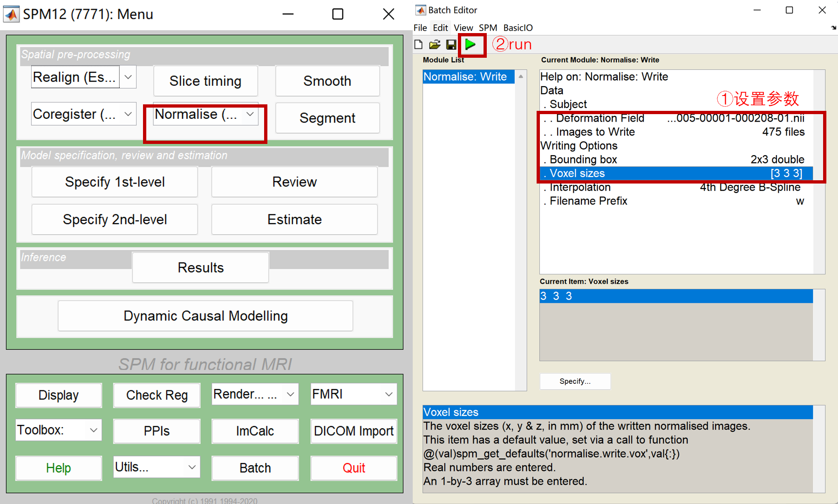Click the Voxel sizes help heading

tap(618, 412)
